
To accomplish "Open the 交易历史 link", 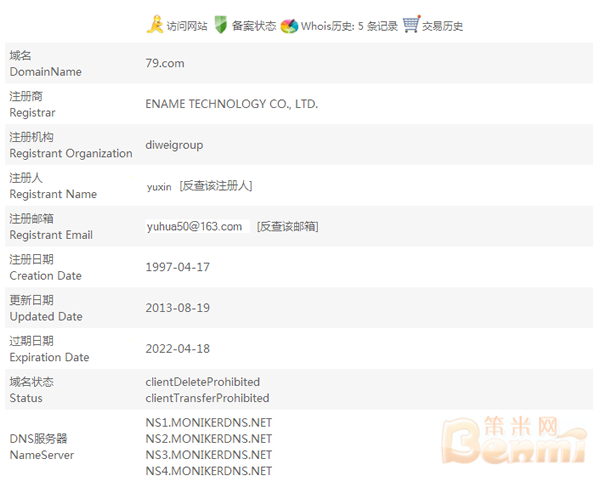I will (442, 26).
